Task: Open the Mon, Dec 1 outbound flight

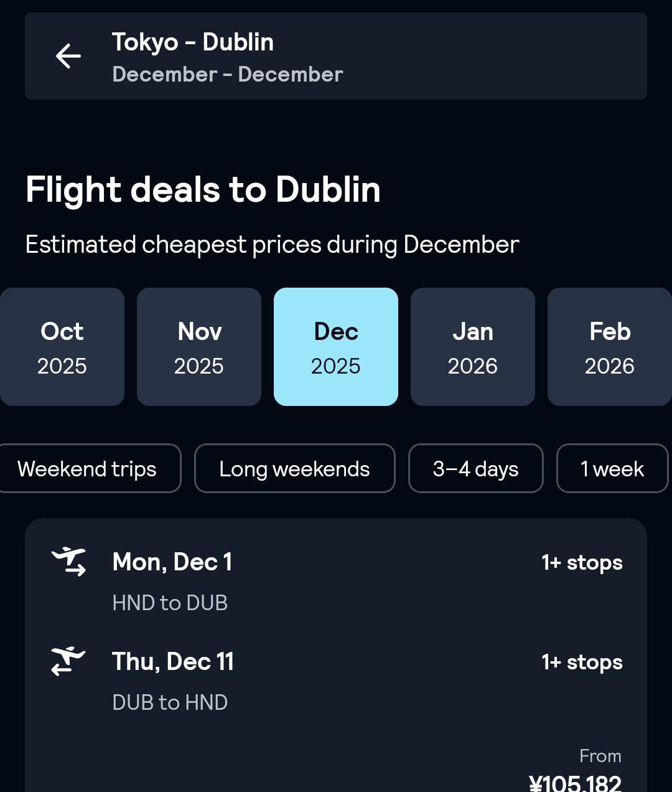Action: 172,562
